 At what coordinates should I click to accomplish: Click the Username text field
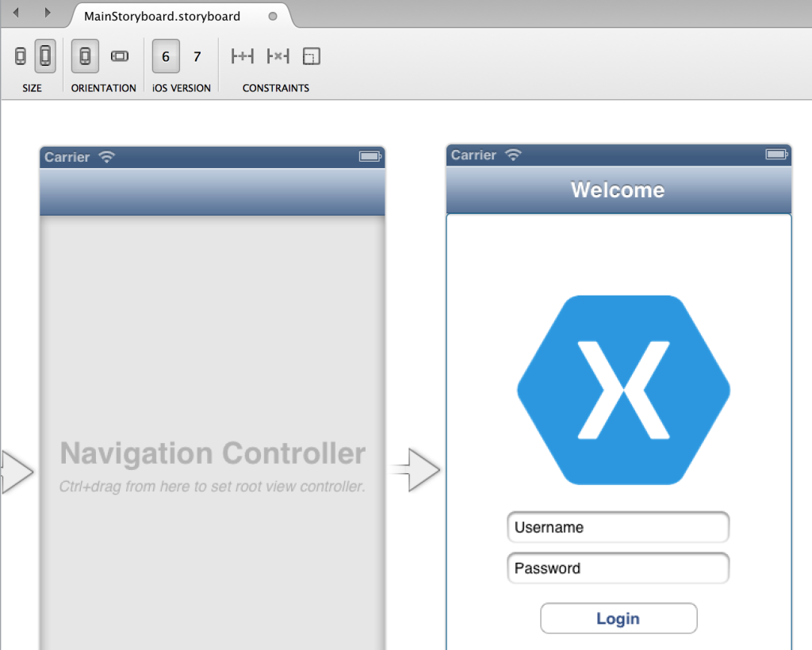coord(619,527)
